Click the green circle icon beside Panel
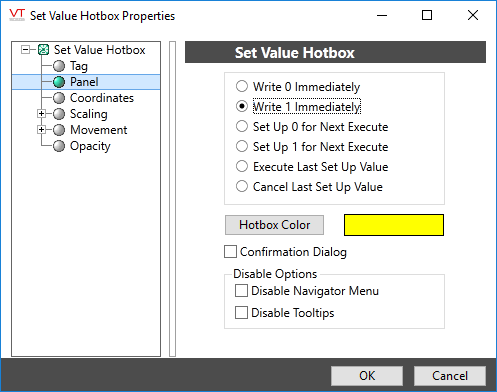Screen dimensions: 497x392 [59, 82]
